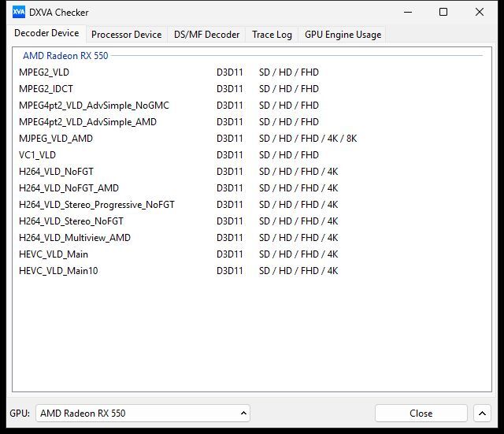Screen dimensions: 504x434
Task: Open the Processor Device tab
Action: click(x=126, y=35)
